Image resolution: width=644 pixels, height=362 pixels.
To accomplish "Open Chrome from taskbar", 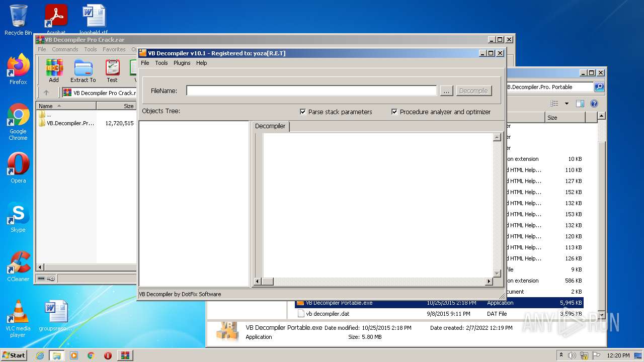I will point(91,355).
